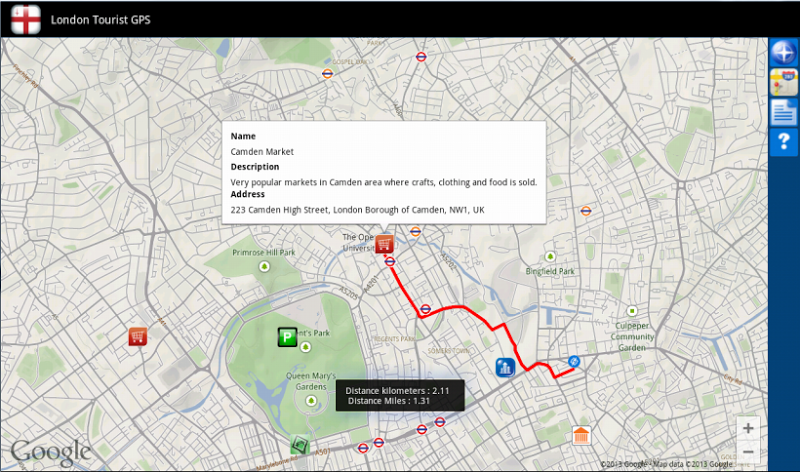The image size is (800, 472).
Task: Open the maps icon with the highway shield
Action: (784, 83)
